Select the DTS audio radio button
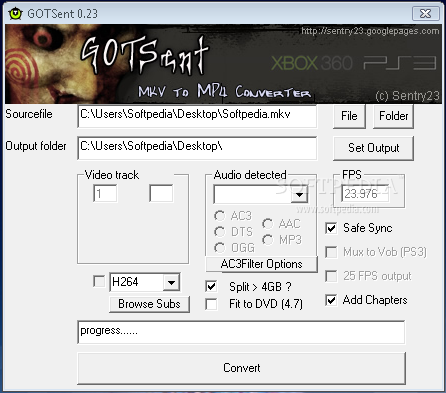 (219, 232)
